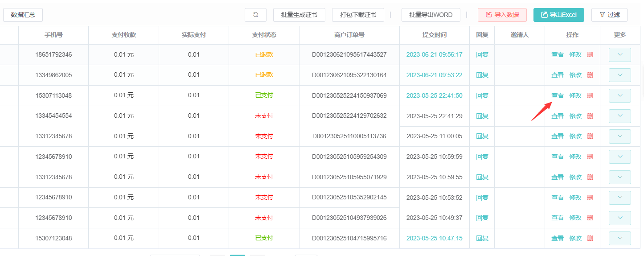Click 查看 for row 15307123048
Screen dimensions: 644x256
tap(558, 238)
